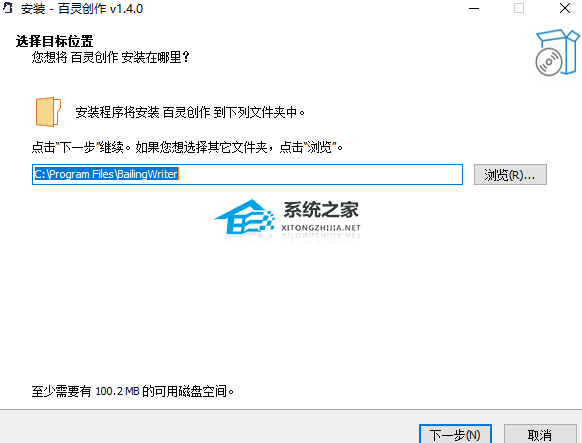
Task: Click the installer icon in the title bar
Action: point(8,8)
